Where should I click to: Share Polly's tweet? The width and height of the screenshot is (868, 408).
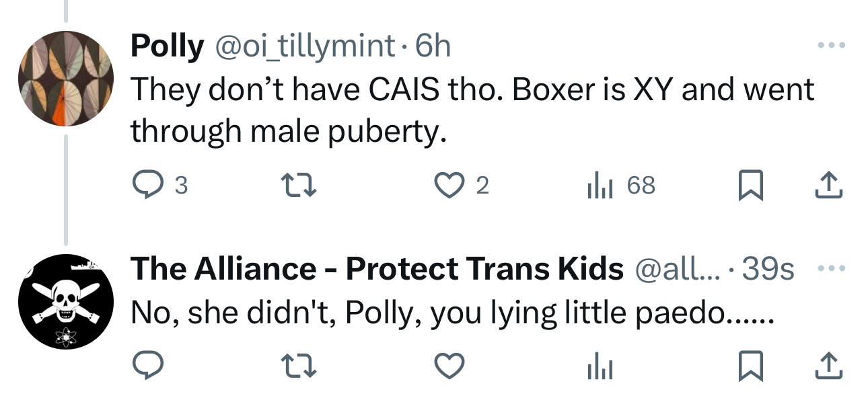[829, 185]
